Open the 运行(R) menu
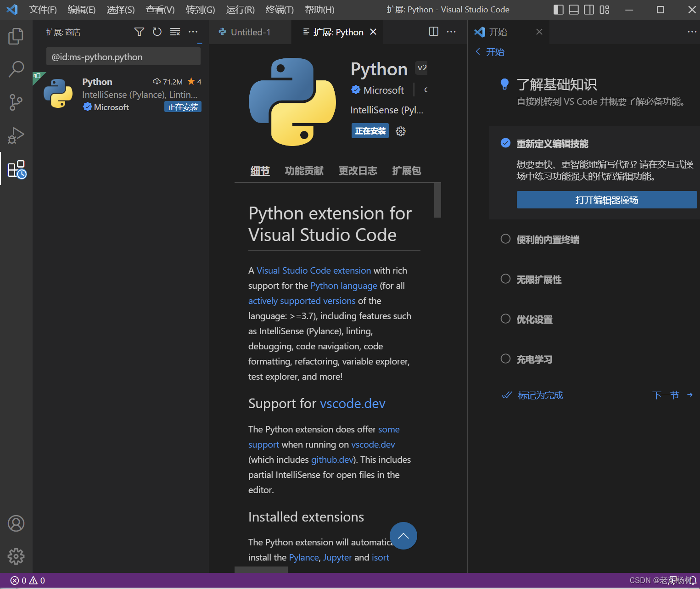700x589 pixels. (240, 10)
